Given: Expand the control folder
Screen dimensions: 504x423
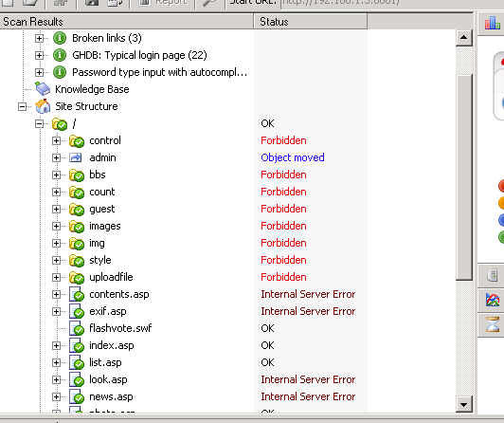Looking at the screenshot, I should (56, 140).
